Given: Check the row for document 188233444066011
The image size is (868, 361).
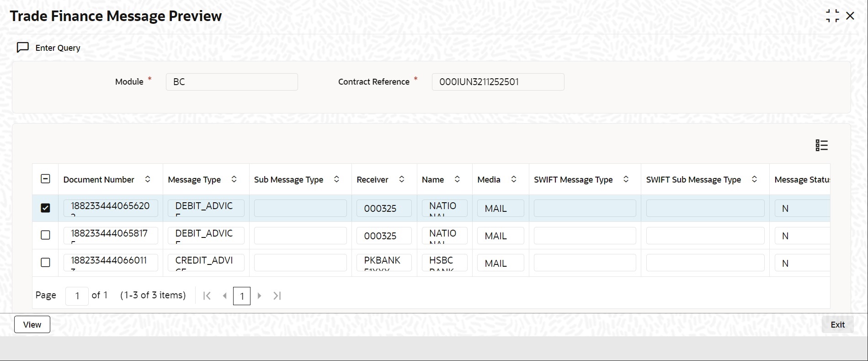Looking at the screenshot, I should (x=45, y=263).
